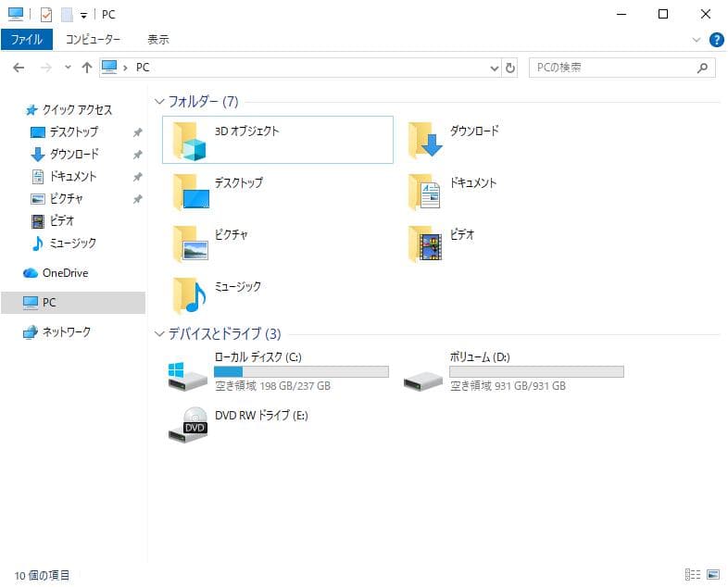Click the PC system icon in the title bar

coord(16,15)
